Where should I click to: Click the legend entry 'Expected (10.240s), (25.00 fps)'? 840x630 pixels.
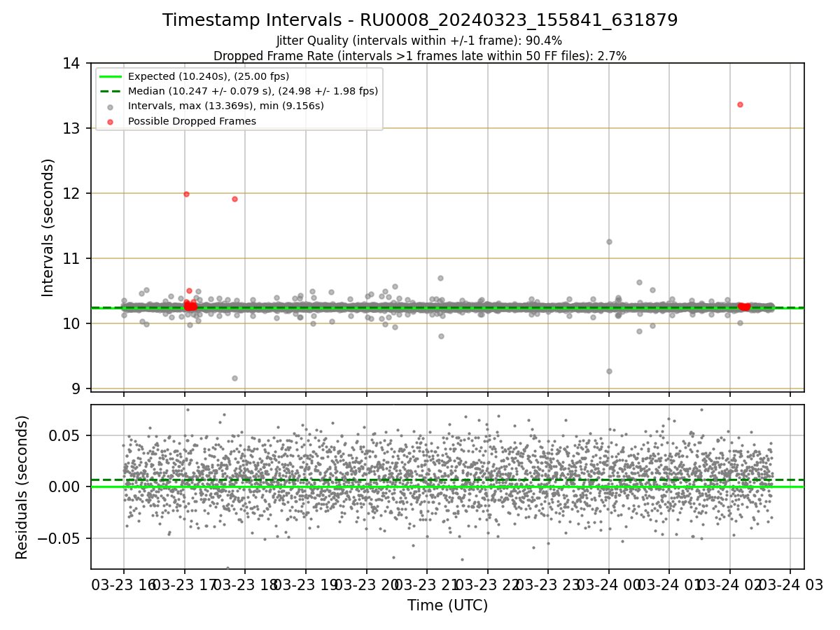209,76
